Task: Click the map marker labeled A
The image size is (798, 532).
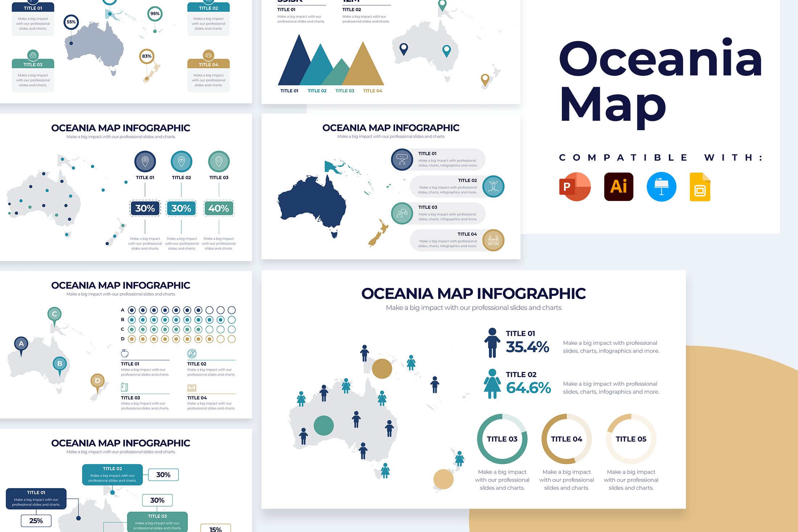Action: point(21,346)
